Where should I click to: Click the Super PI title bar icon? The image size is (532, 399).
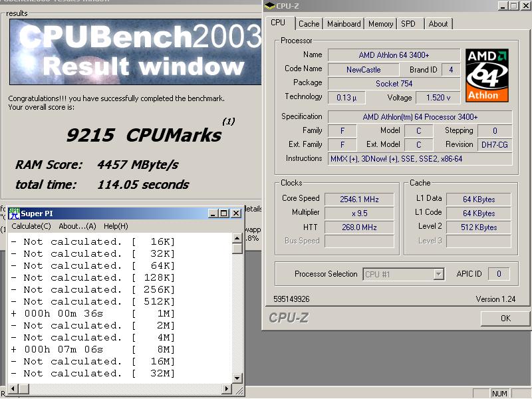[14, 213]
